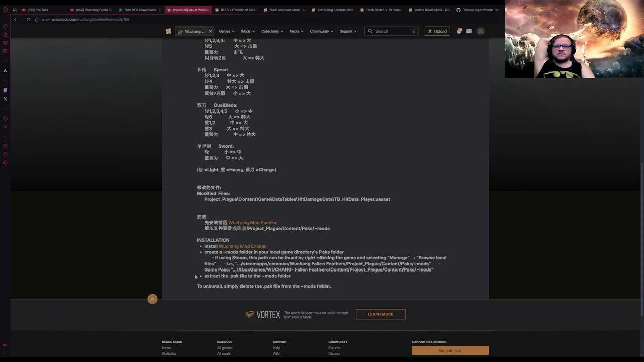This screenshot has width=644, height=362.
Task: Open the user avatar menu
Action: [480, 31]
